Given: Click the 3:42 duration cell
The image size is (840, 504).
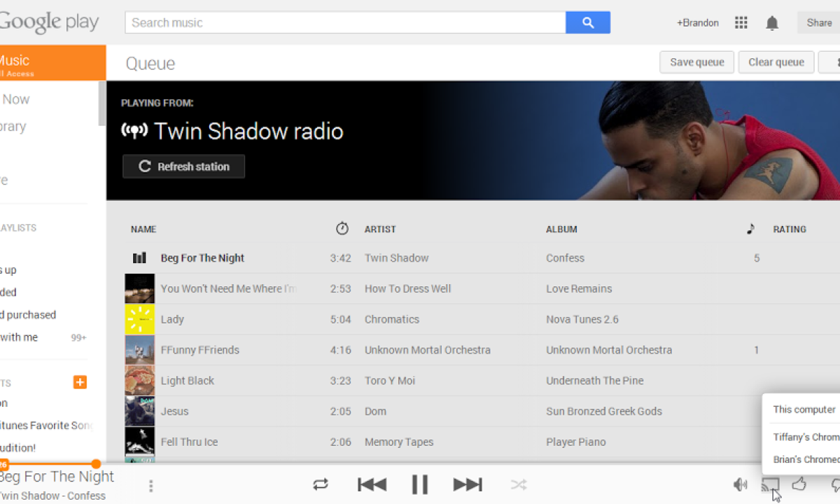Looking at the screenshot, I should (x=340, y=258).
